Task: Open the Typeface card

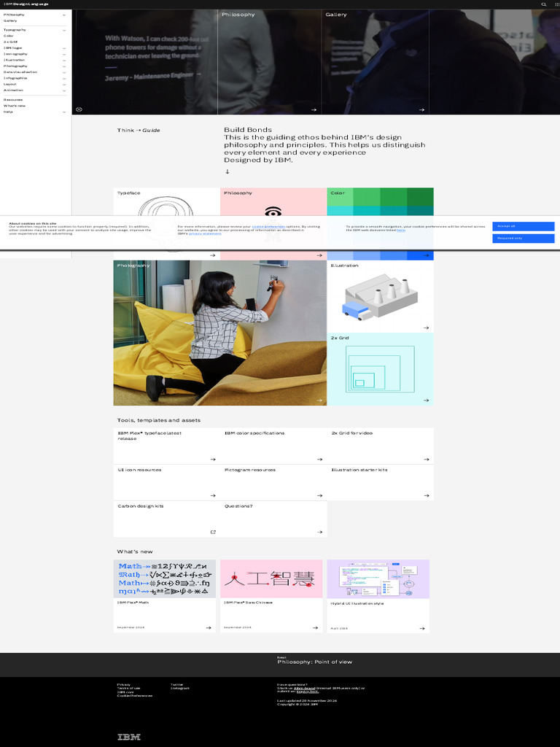Action: click(167, 224)
